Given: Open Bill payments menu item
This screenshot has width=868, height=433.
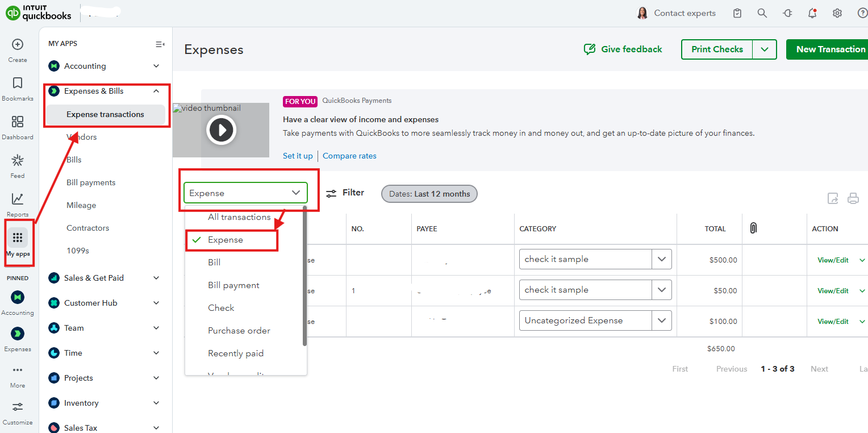Looking at the screenshot, I should pyautogui.click(x=91, y=182).
